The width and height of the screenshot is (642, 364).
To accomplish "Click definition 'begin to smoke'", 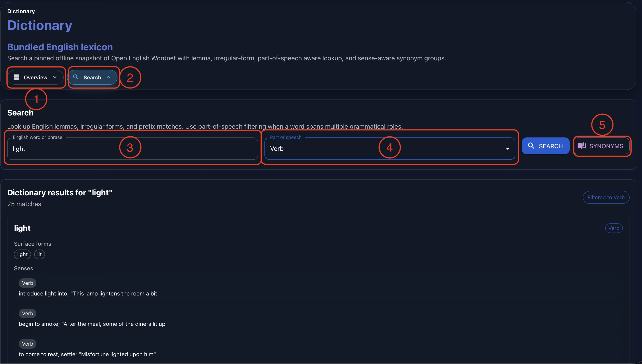I will click(93, 324).
